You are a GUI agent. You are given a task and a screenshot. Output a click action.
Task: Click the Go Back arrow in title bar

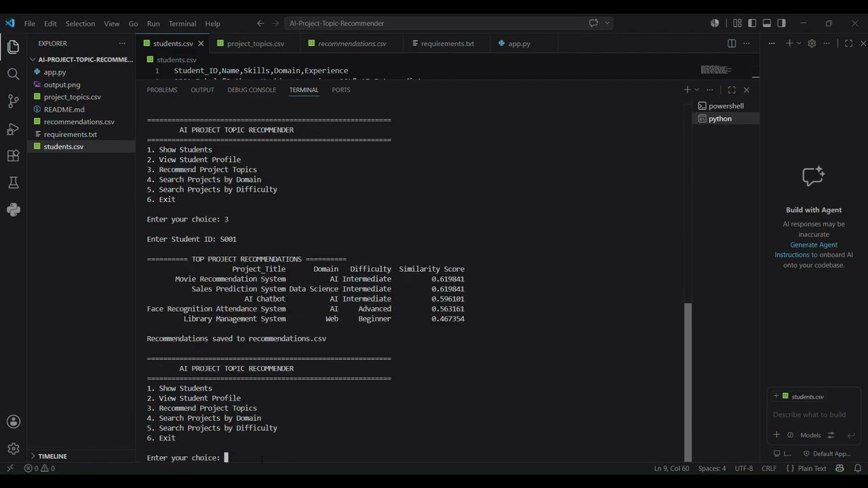[260, 23]
